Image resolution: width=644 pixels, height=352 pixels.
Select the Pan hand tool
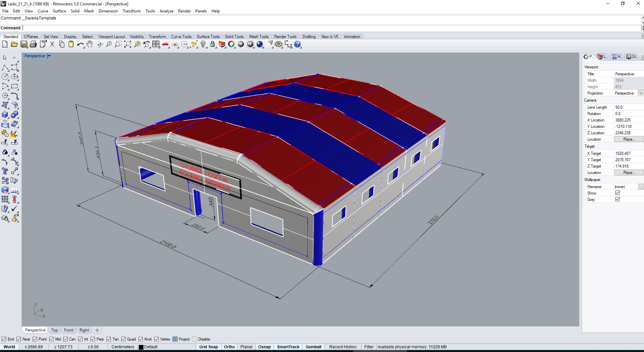click(90, 44)
